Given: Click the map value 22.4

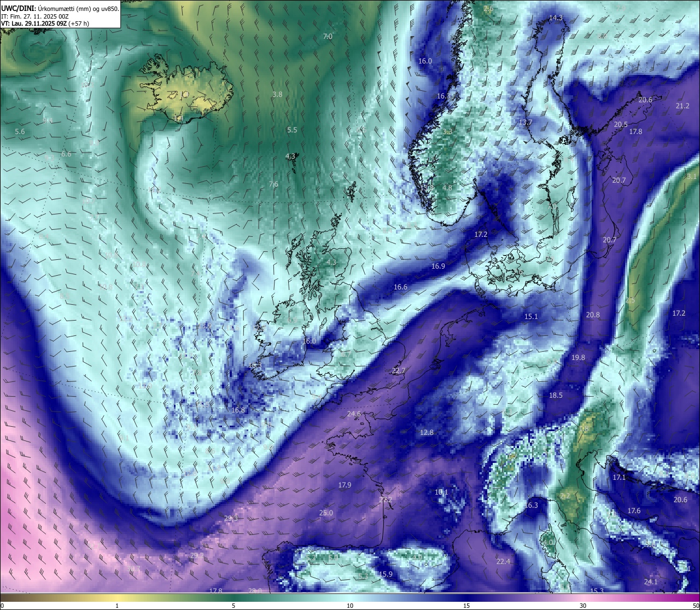Looking at the screenshot, I should [503, 562].
